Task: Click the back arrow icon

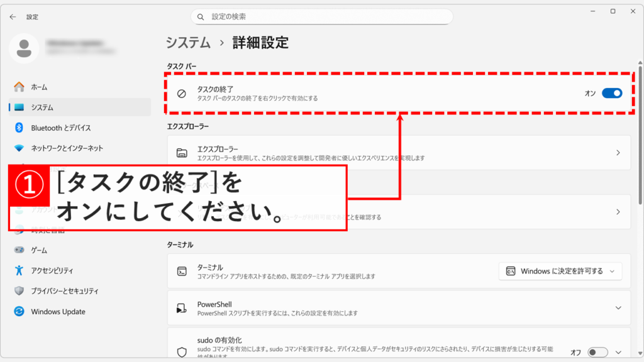Action: (13, 17)
